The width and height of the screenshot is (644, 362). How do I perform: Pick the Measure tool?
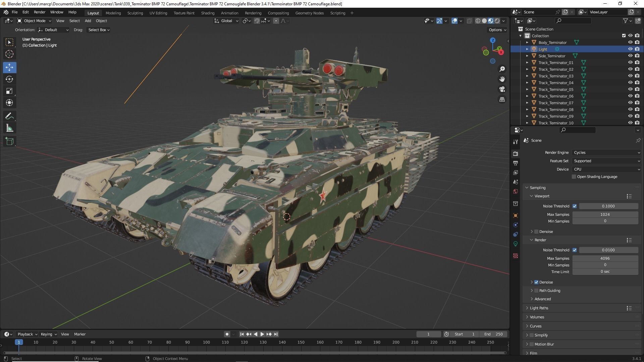(9, 128)
